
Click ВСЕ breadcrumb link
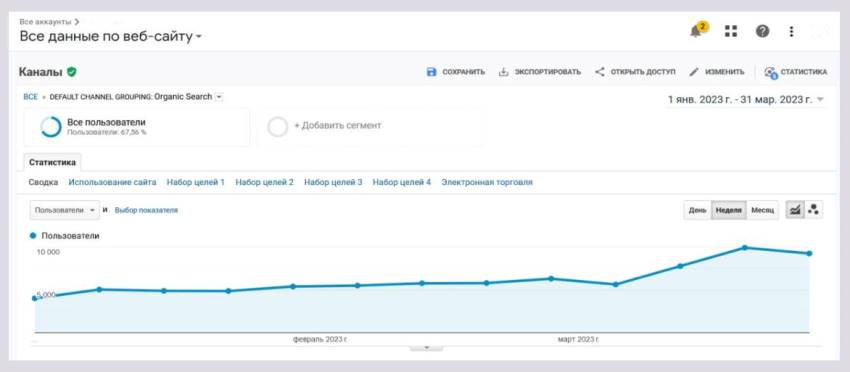[x=30, y=97]
